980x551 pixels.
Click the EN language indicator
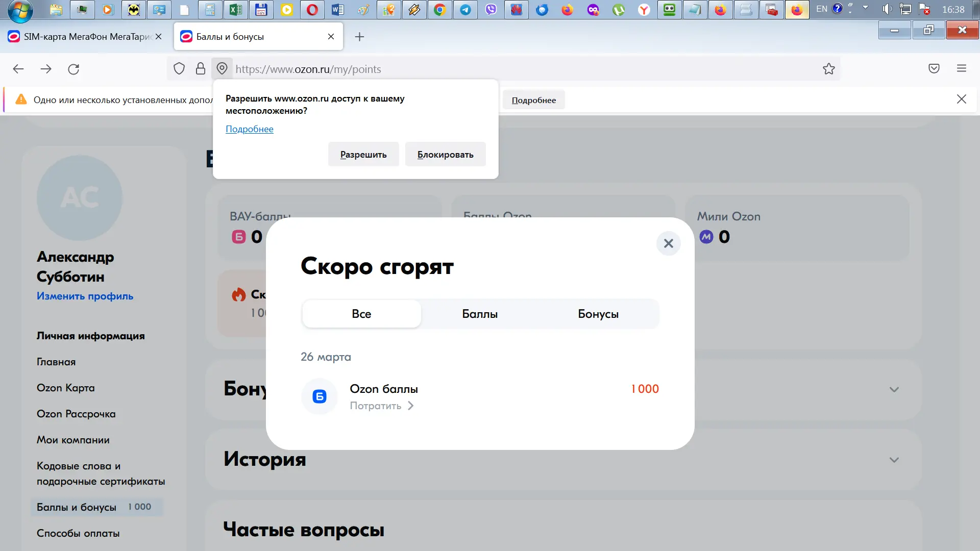(822, 9)
